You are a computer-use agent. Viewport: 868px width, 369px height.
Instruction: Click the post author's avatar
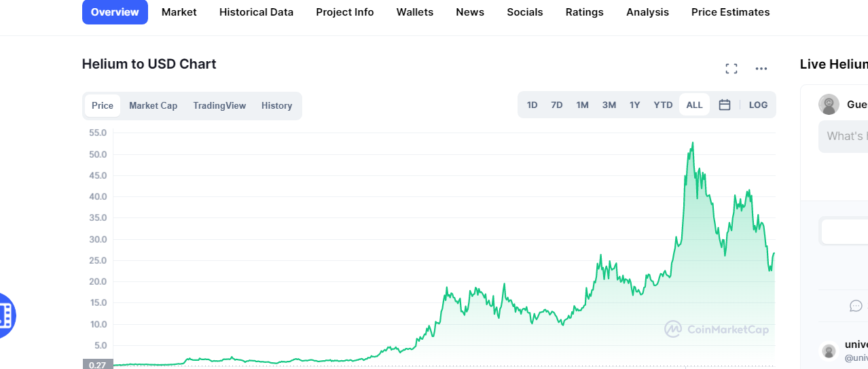click(x=829, y=351)
